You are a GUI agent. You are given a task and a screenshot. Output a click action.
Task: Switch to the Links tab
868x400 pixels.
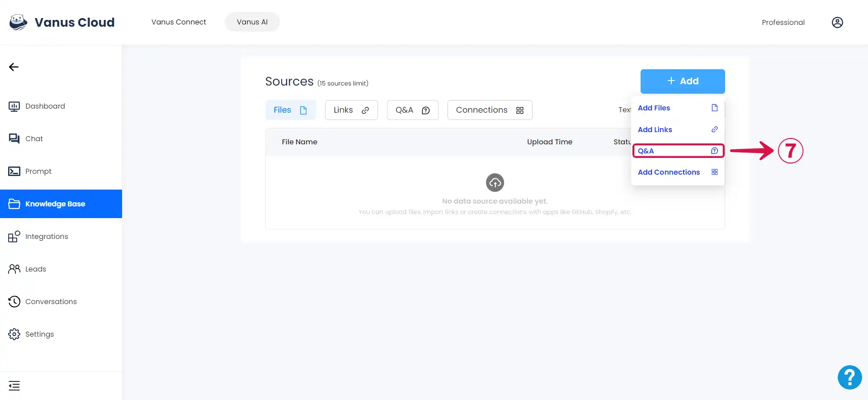coord(351,110)
